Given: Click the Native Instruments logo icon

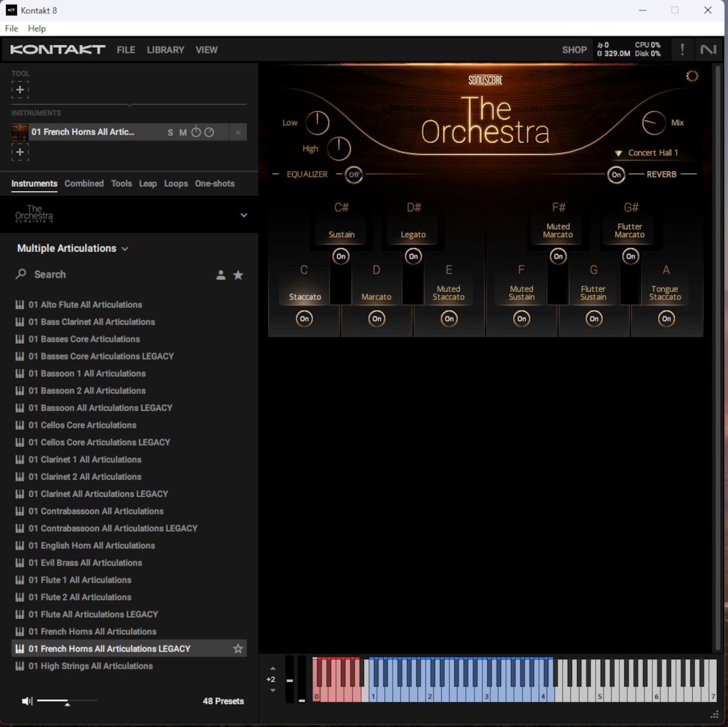Looking at the screenshot, I should pyautogui.click(x=708, y=50).
